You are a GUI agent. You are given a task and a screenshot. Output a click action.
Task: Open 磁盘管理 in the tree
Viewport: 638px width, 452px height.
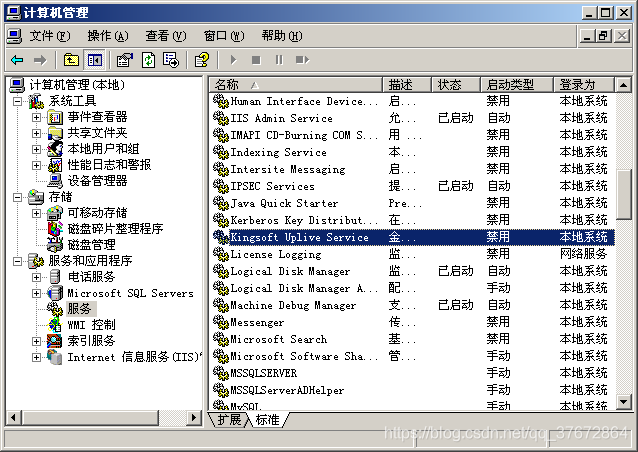(x=91, y=245)
